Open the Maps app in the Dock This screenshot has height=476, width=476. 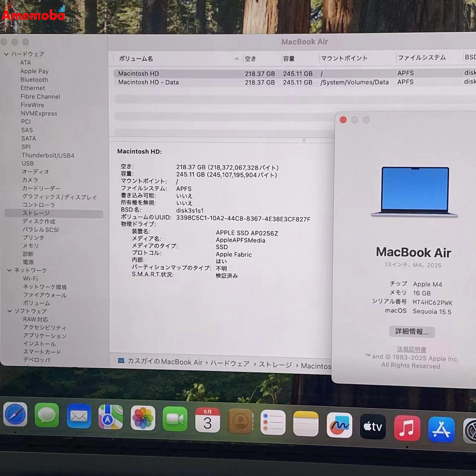[x=111, y=418]
